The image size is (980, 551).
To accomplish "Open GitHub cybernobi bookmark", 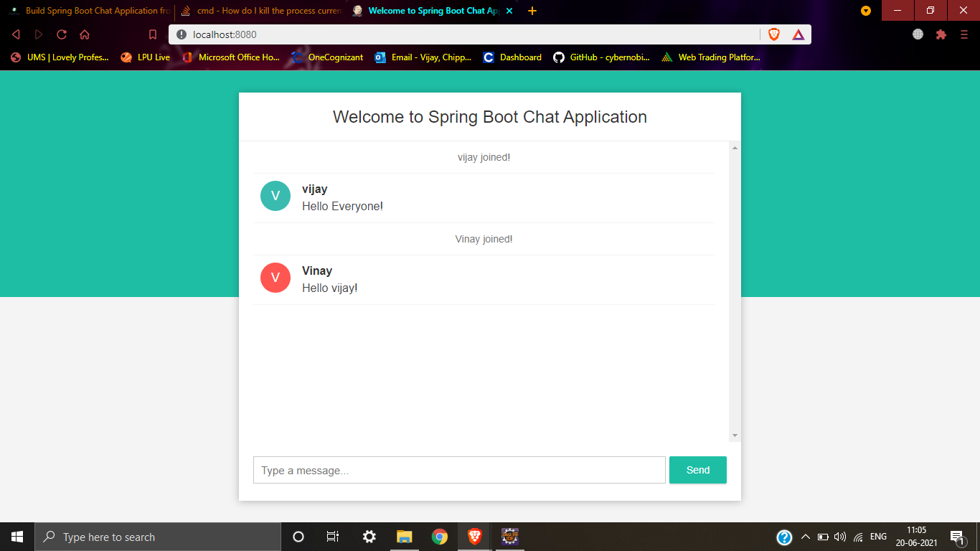I will 602,57.
